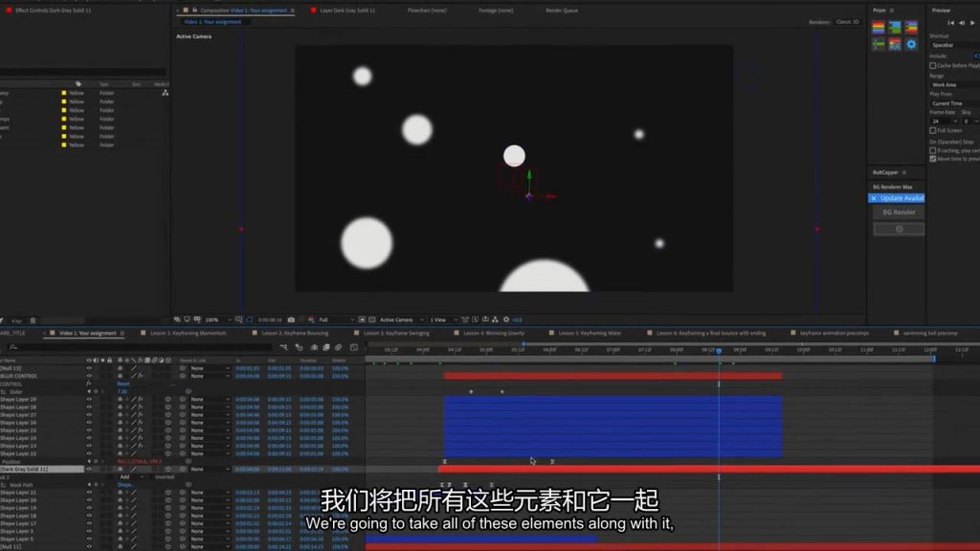This screenshot has height=551, width=980.
Task: Open the Spacebar shortcut dropdown
Action: (954, 46)
